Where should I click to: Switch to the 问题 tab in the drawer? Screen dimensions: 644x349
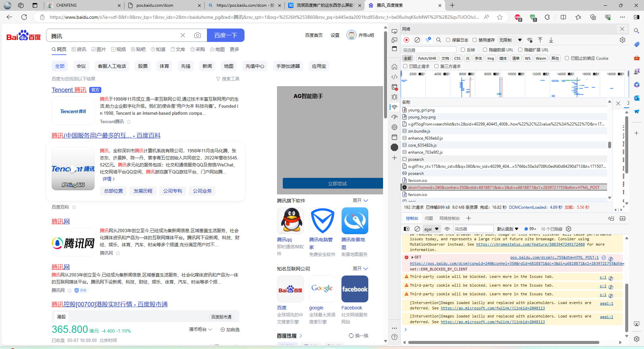click(429, 218)
